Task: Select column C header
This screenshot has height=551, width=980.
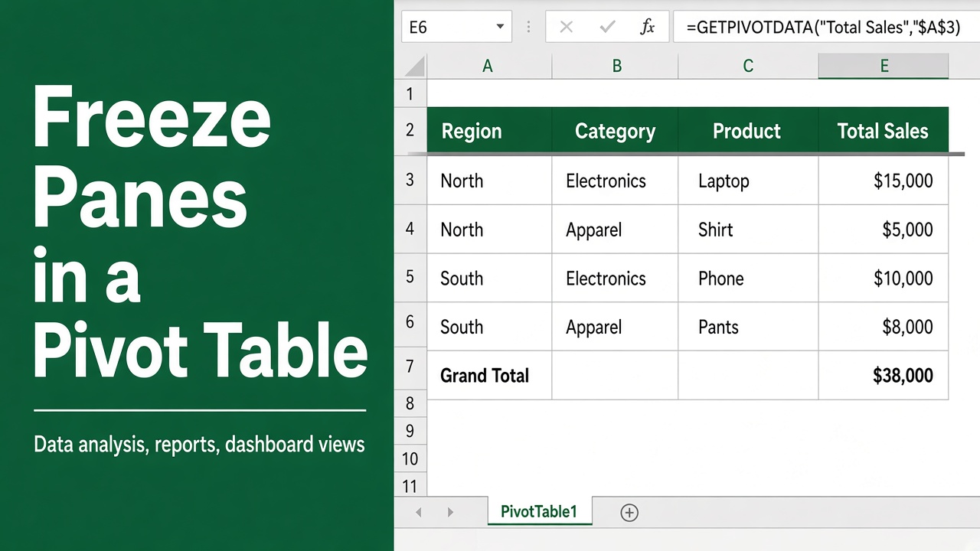Action: (x=748, y=67)
